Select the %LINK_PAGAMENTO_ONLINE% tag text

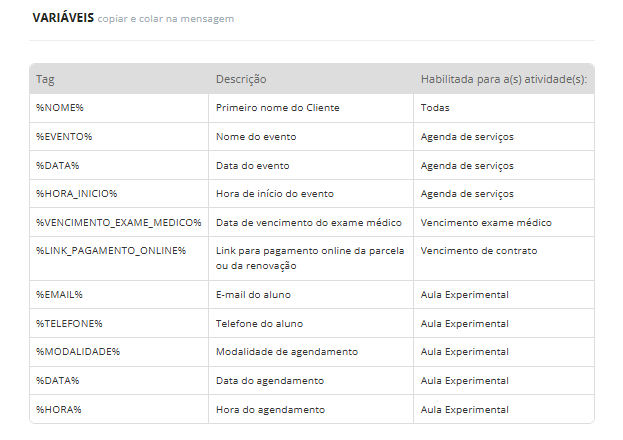(111, 251)
